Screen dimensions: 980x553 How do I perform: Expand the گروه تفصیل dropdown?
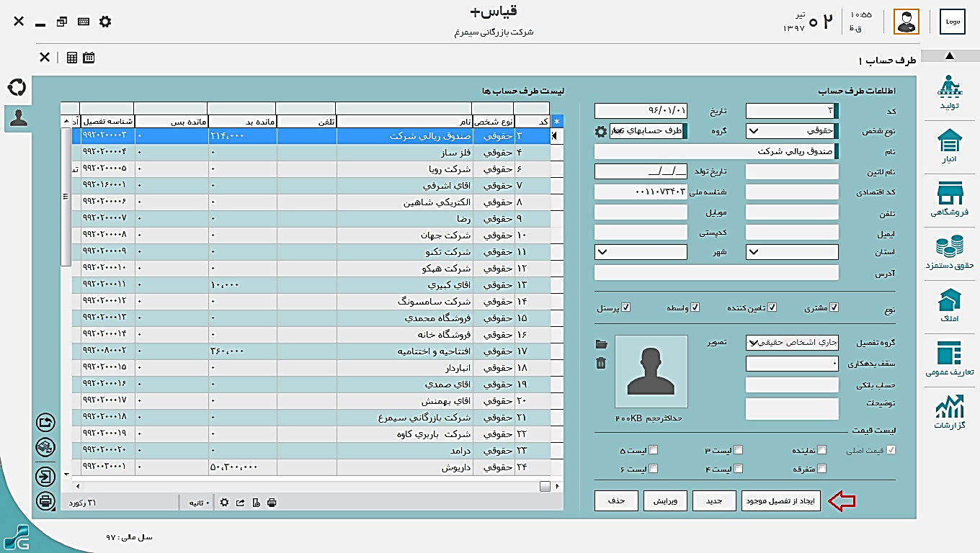[754, 343]
